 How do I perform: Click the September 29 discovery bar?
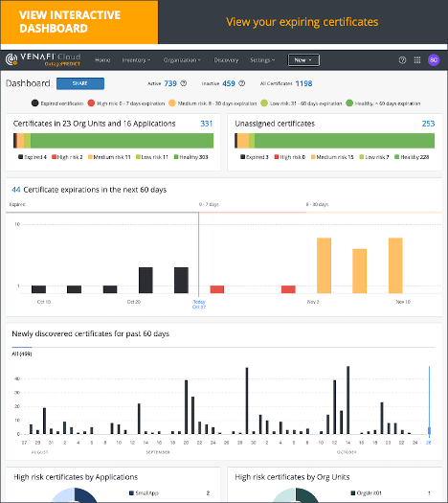point(247,400)
